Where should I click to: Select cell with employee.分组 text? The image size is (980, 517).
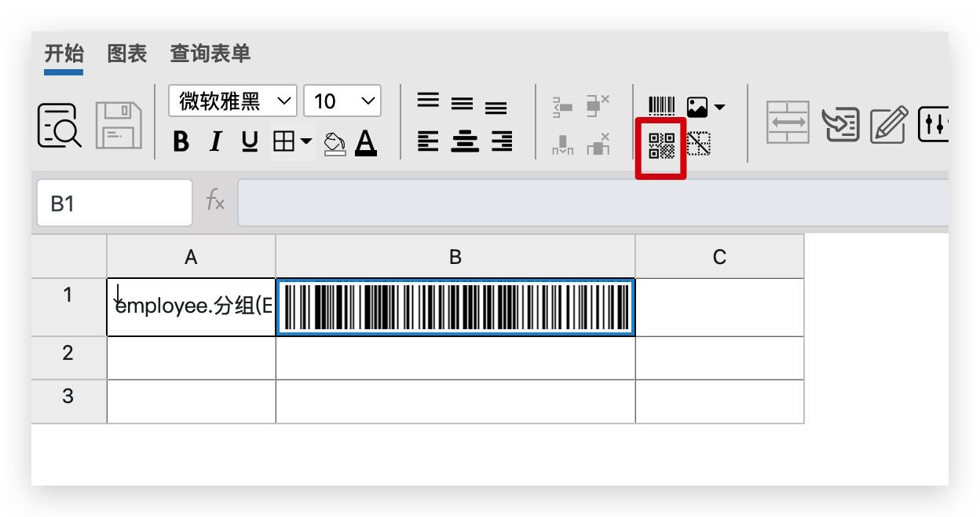pos(191,307)
